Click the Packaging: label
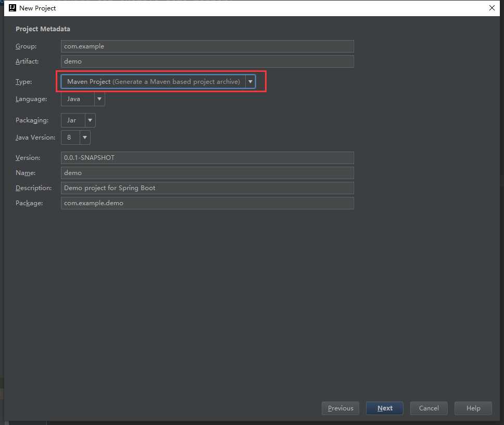 [32, 120]
